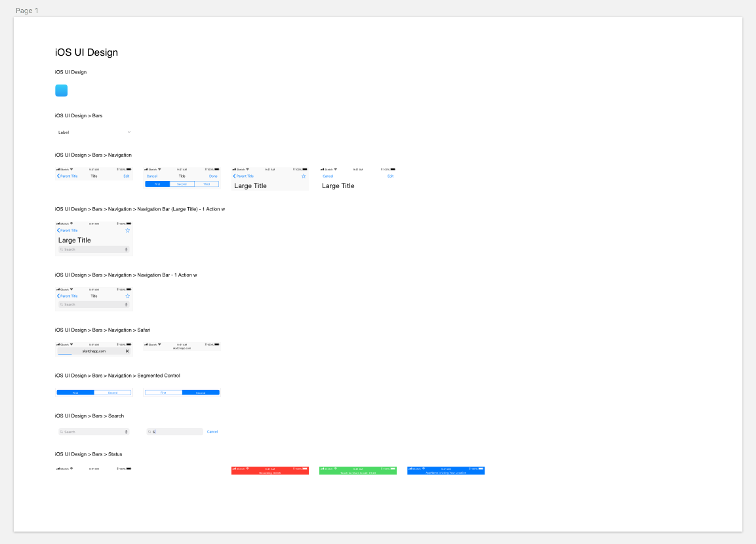Click star icon in Navigation row Large Title bar
Image resolution: width=756 pixels, height=544 pixels.
tap(304, 176)
